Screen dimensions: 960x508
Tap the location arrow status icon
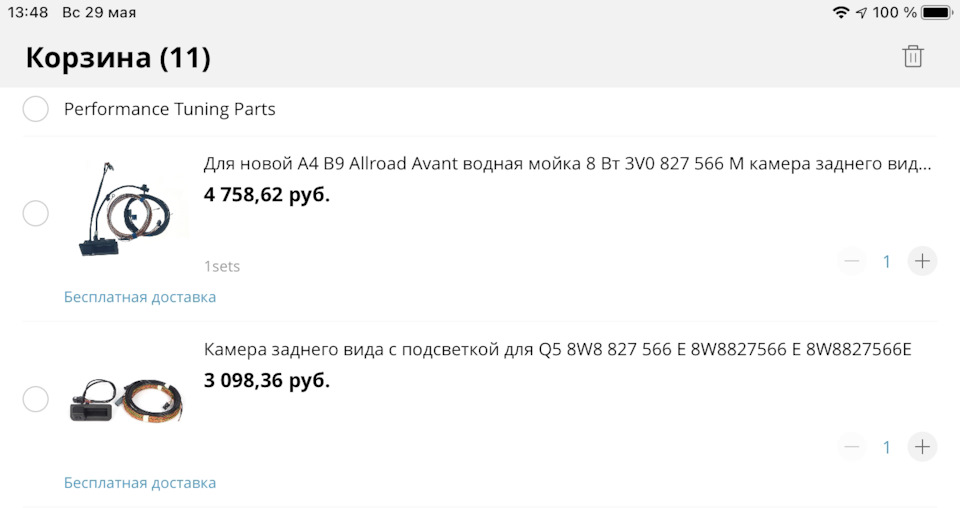[x=861, y=13]
